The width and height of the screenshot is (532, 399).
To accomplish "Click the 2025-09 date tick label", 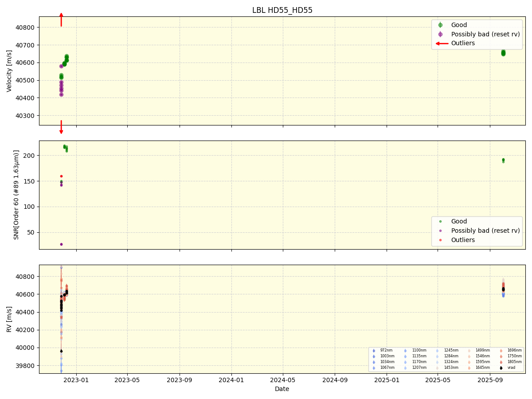I will tap(490, 380).
